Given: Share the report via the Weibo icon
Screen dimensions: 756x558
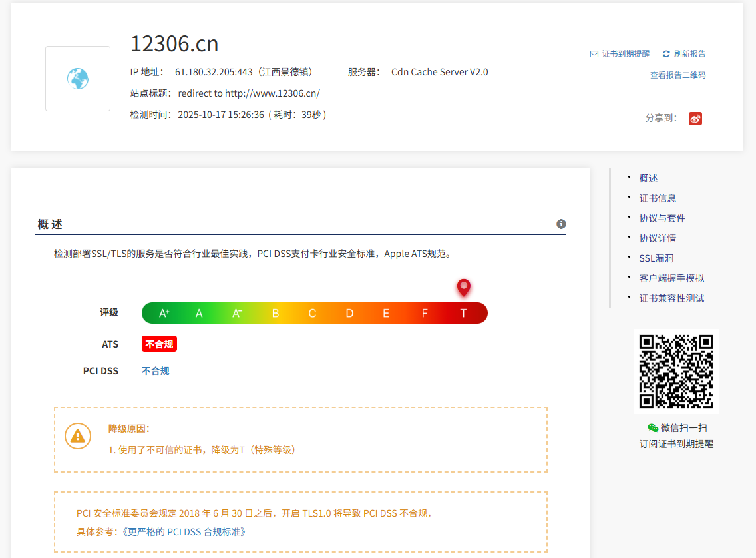Looking at the screenshot, I should pyautogui.click(x=695, y=118).
